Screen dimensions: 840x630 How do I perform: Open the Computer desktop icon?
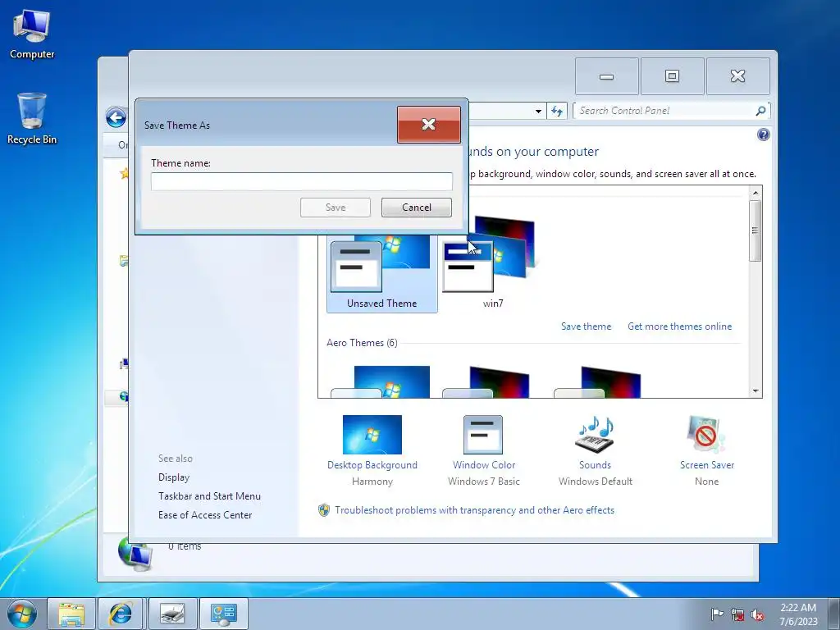[x=32, y=34]
